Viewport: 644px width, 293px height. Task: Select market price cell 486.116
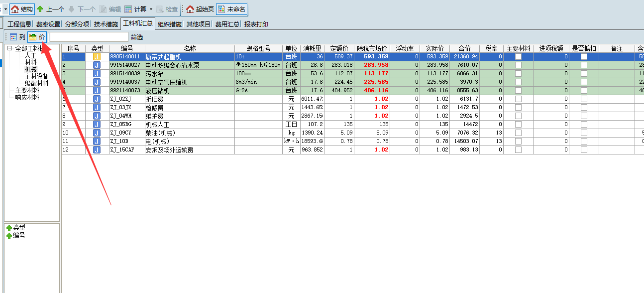point(372,91)
